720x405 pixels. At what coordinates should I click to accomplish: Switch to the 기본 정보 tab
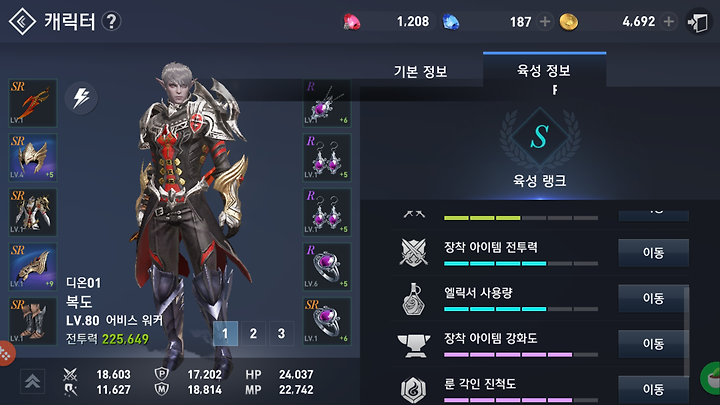pyautogui.click(x=421, y=71)
